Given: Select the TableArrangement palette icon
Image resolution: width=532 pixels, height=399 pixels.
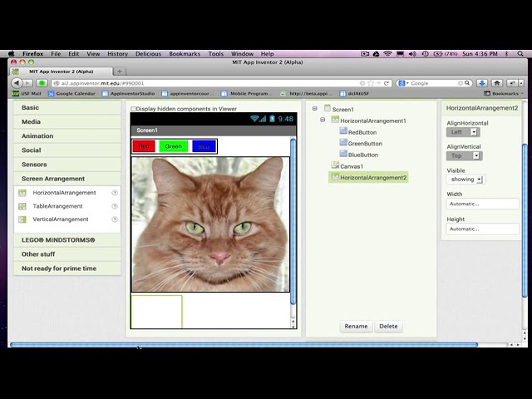Looking at the screenshot, I should point(22,206).
